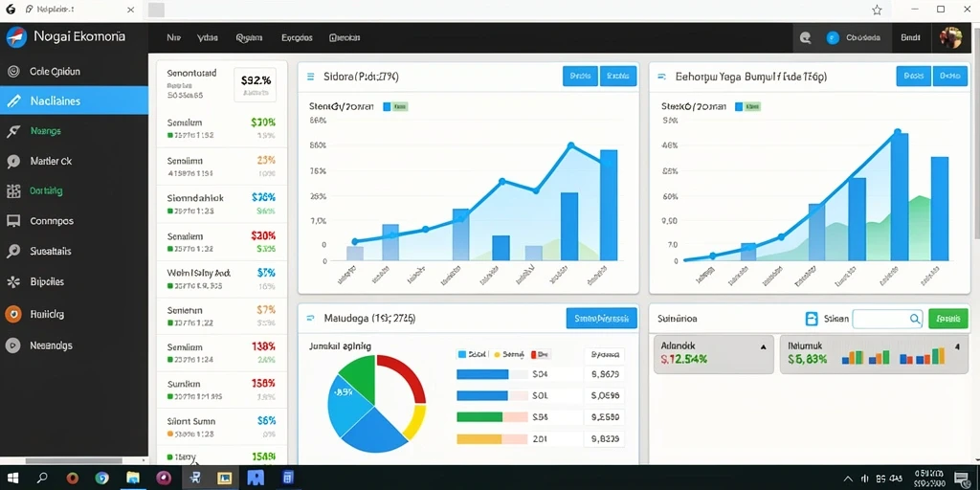Click the grey new-tab square
This screenshot has height=490, width=980.
[x=156, y=10]
